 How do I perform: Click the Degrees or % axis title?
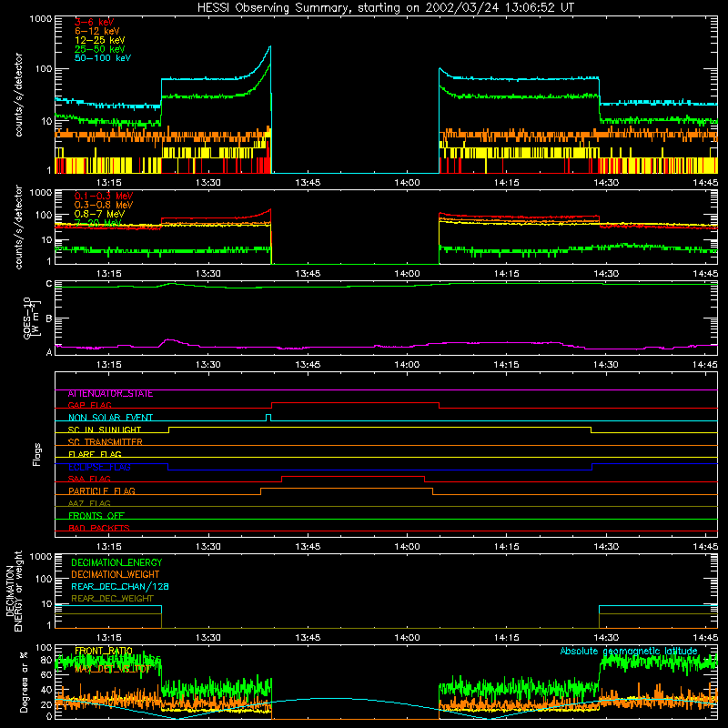24,682
